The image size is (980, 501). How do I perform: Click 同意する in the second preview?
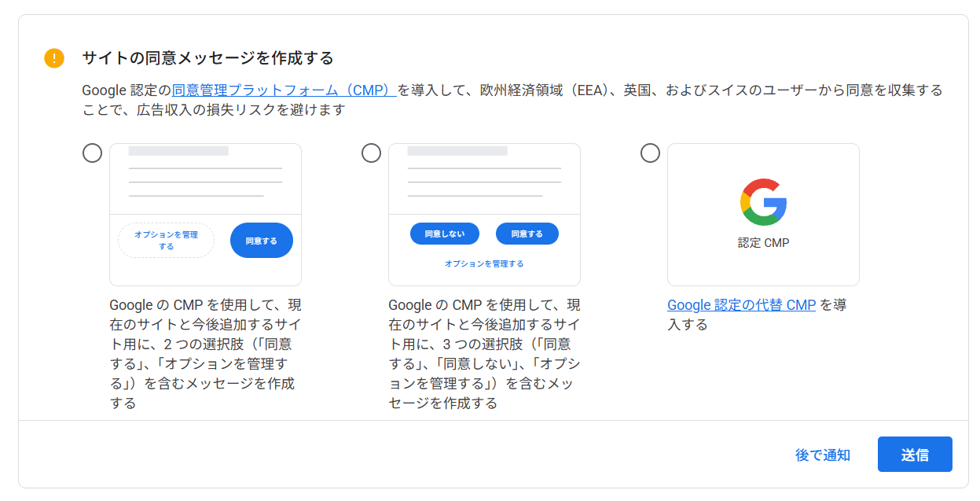(x=527, y=234)
